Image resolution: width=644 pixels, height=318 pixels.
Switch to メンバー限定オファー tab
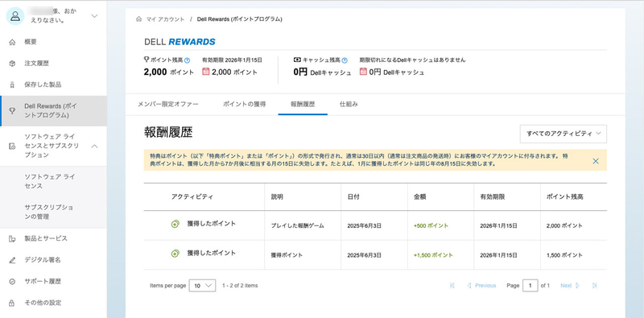[168, 105]
